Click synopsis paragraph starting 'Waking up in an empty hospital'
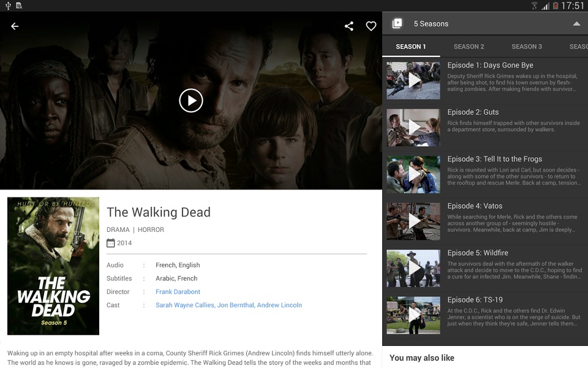 190,358
